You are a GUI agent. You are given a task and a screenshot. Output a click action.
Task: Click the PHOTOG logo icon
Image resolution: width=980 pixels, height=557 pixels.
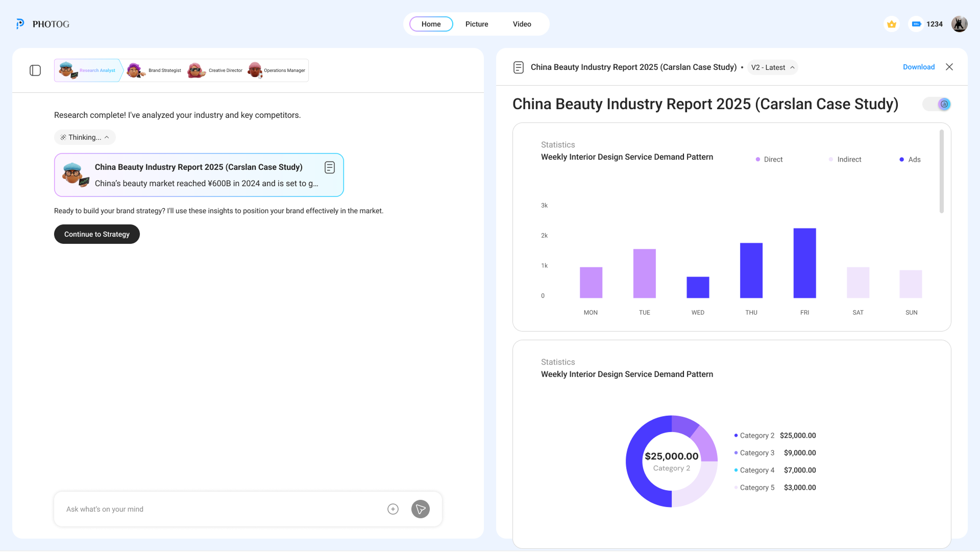pos(20,24)
